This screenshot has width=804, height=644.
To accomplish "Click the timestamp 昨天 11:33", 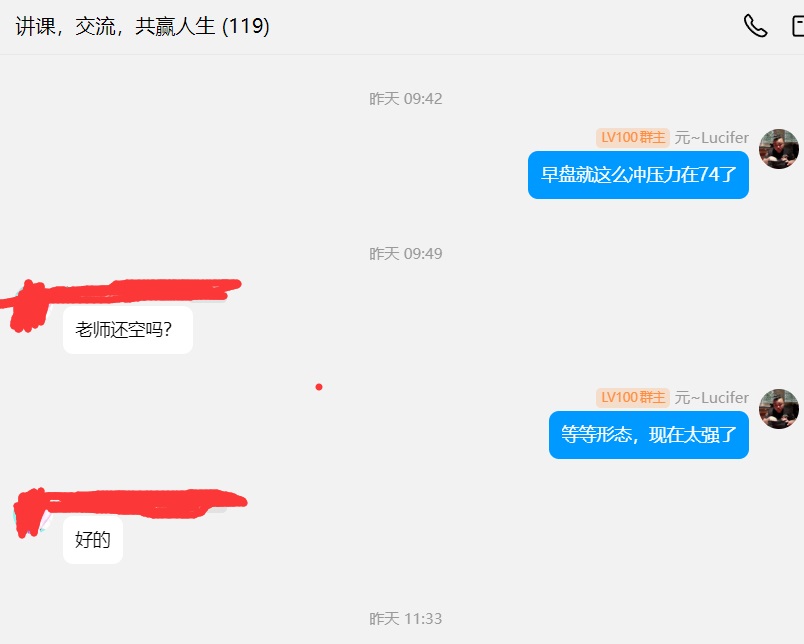I will tap(406, 618).
